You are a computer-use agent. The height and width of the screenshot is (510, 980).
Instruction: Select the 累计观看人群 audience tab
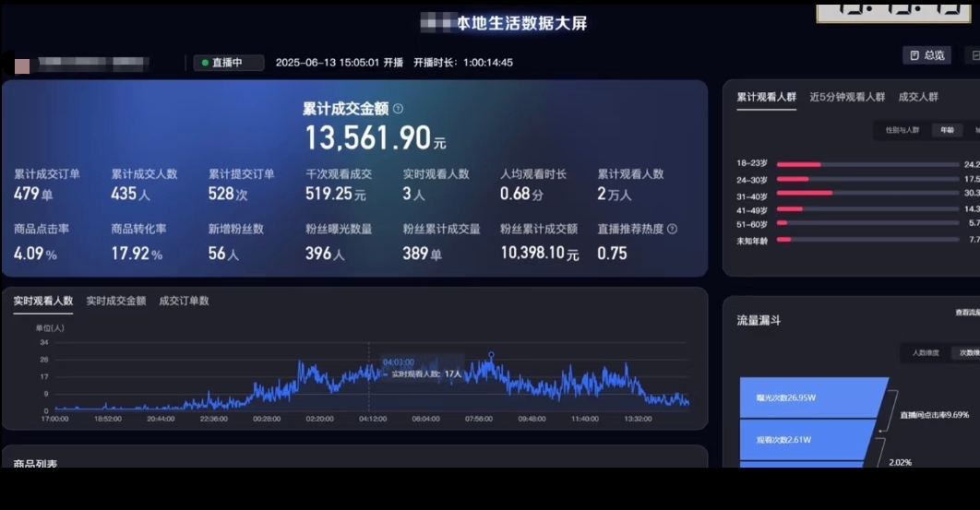click(766, 97)
